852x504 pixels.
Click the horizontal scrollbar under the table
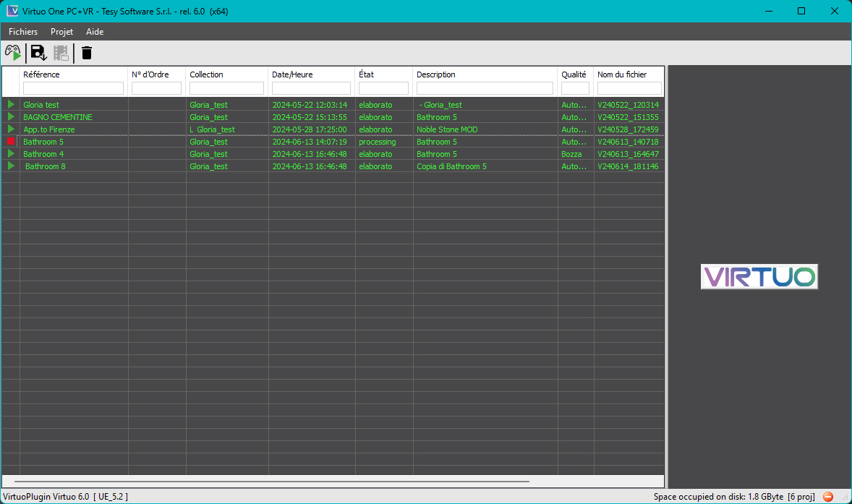(x=272, y=481)
